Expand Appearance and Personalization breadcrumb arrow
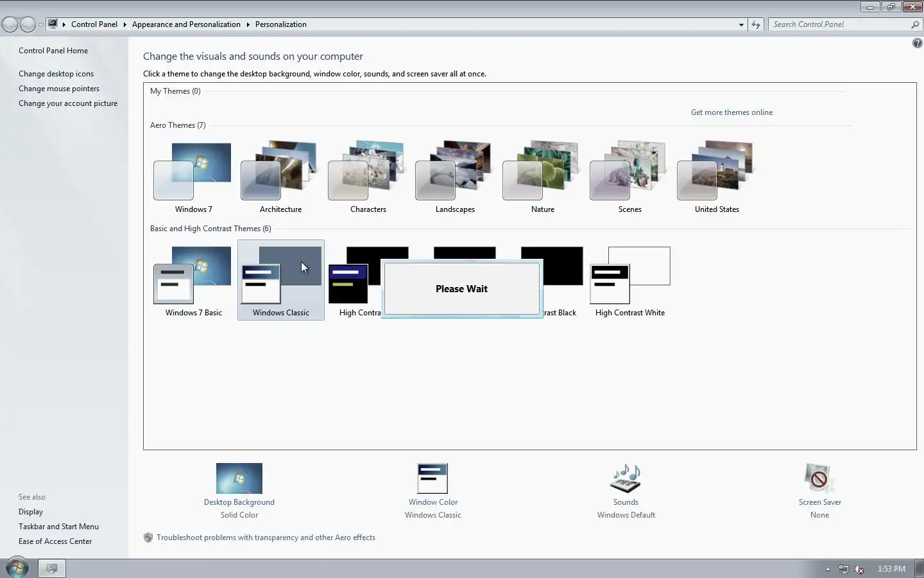924x578 pixels. click(248, 24)
